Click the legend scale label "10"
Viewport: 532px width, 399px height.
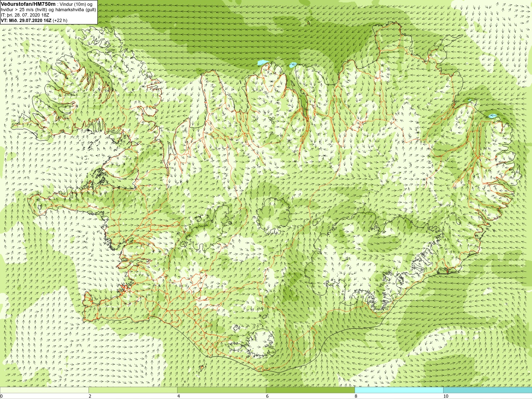coord(446,396)
